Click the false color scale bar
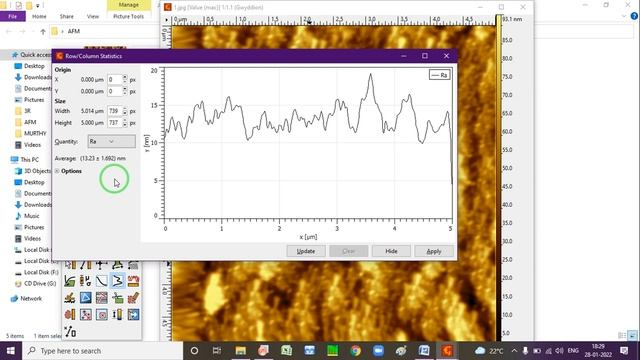 click(499, 178)
